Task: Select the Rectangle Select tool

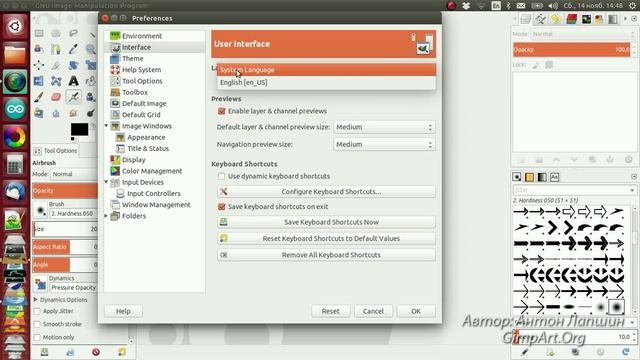Action: tap(39, 33)
